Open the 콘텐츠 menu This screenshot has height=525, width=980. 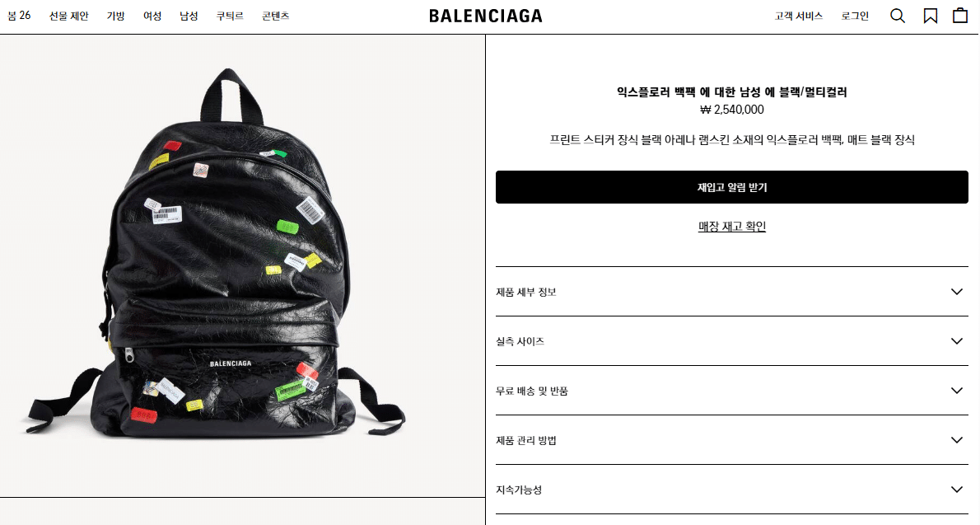coord(276,16)
